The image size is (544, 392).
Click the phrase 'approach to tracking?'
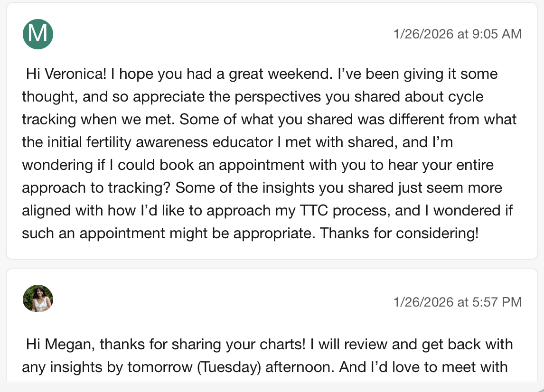[96, 187]
